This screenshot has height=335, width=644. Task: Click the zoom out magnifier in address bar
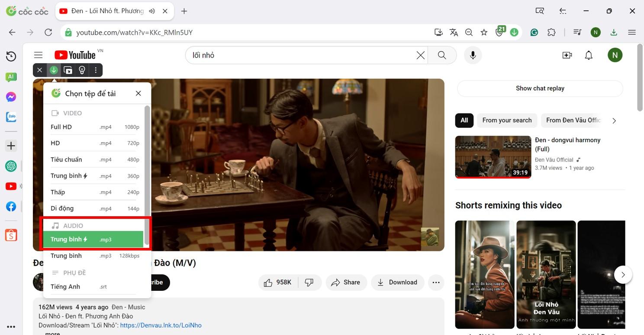(x=469, y=33)
